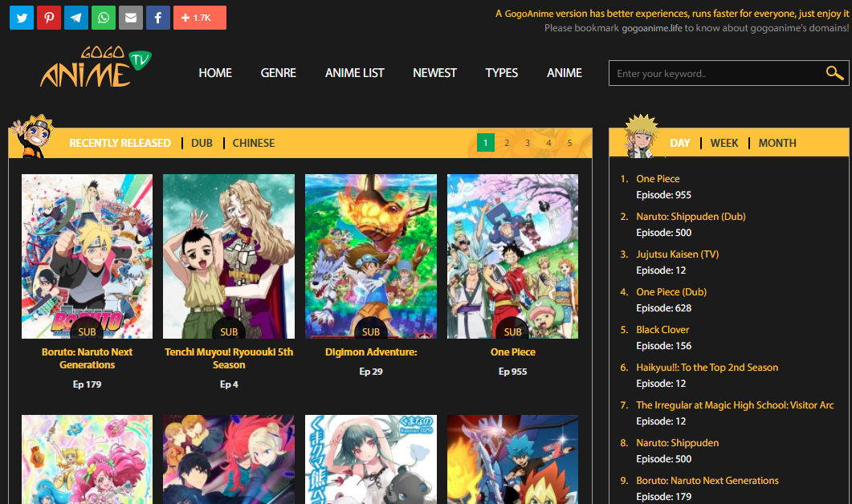Viewport: 852px width, 504px height.
Task: Switch to the CHINESE tab
Action: point(254,143)
